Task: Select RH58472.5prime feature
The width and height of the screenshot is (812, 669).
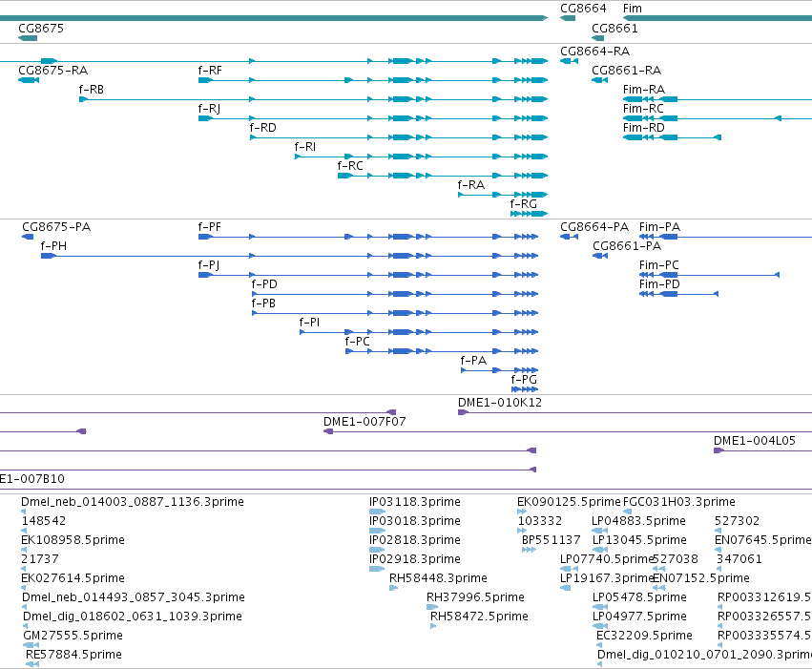Action: coord(480,617)
